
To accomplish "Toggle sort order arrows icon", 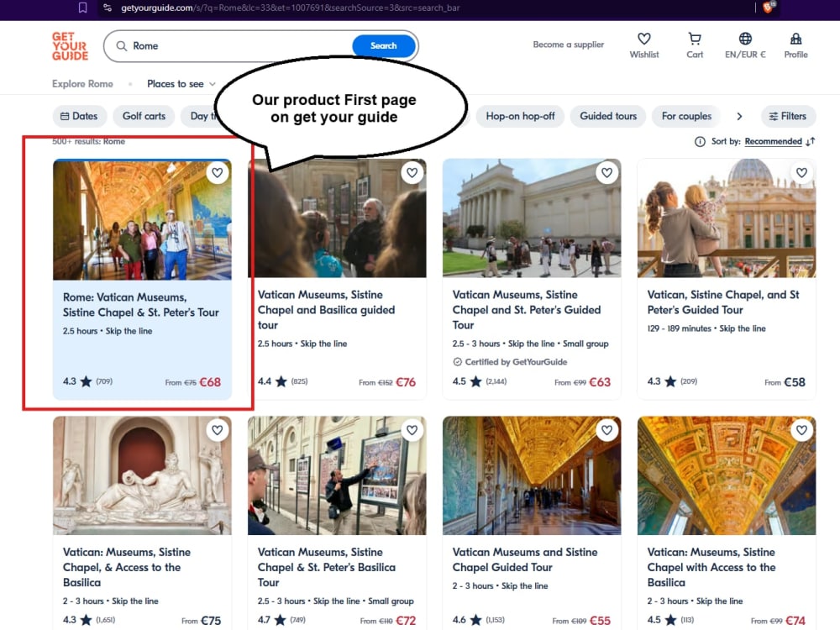I will pos(811,141).
